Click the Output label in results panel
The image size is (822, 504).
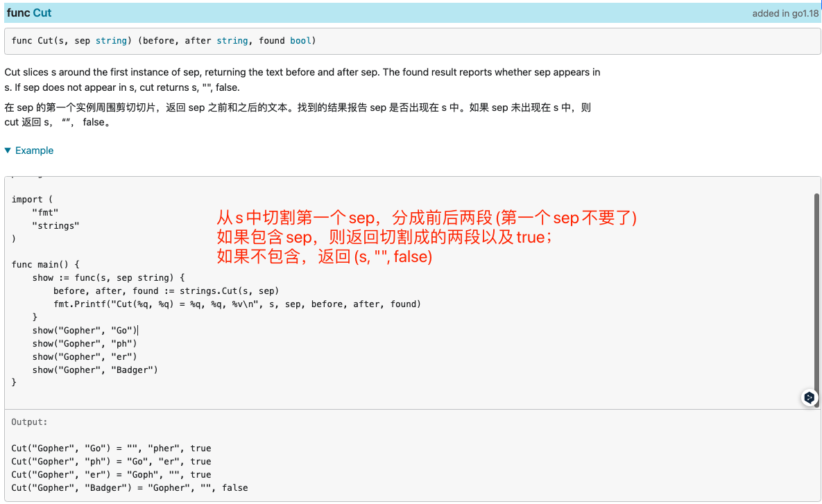[30, 422]
